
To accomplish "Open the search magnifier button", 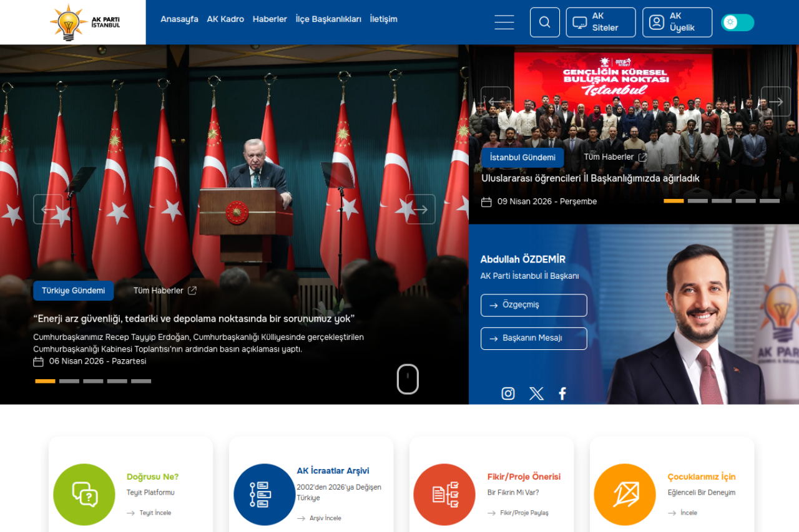I will click(x=545, y=22).
